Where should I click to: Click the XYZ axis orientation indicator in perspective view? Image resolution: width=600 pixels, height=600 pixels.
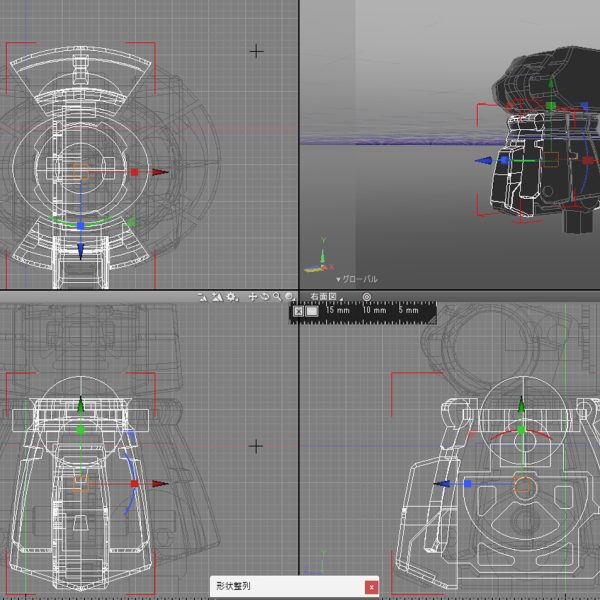[x=321, y=256]
